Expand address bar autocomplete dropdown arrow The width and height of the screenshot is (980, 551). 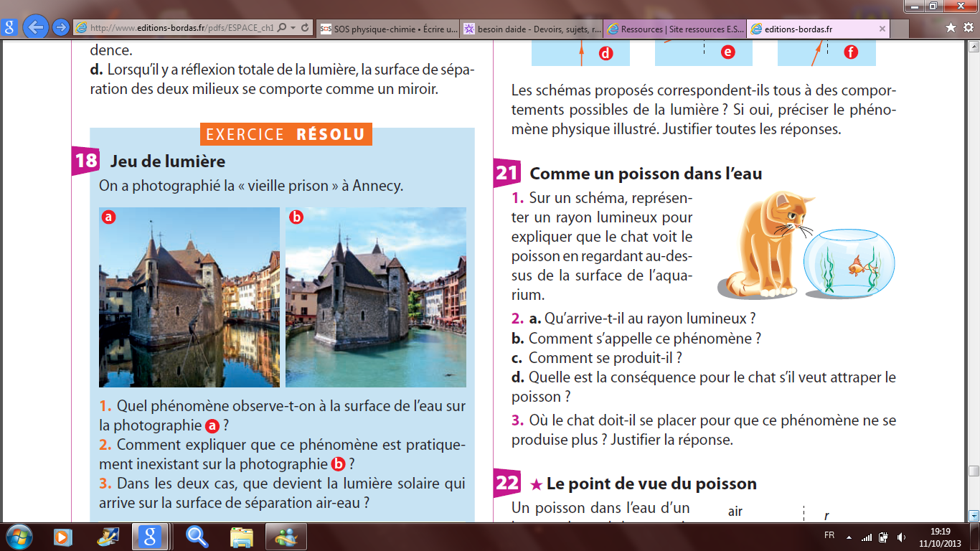click(293, 28)
